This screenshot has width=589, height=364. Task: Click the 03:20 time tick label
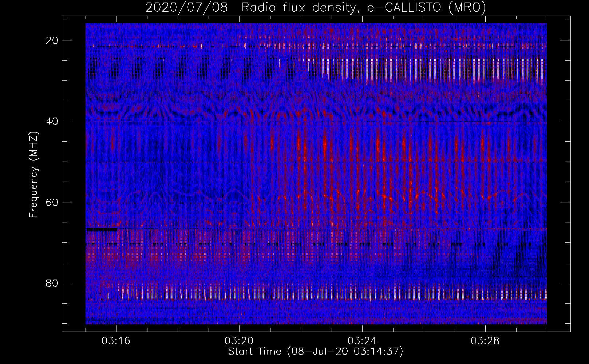239,341
